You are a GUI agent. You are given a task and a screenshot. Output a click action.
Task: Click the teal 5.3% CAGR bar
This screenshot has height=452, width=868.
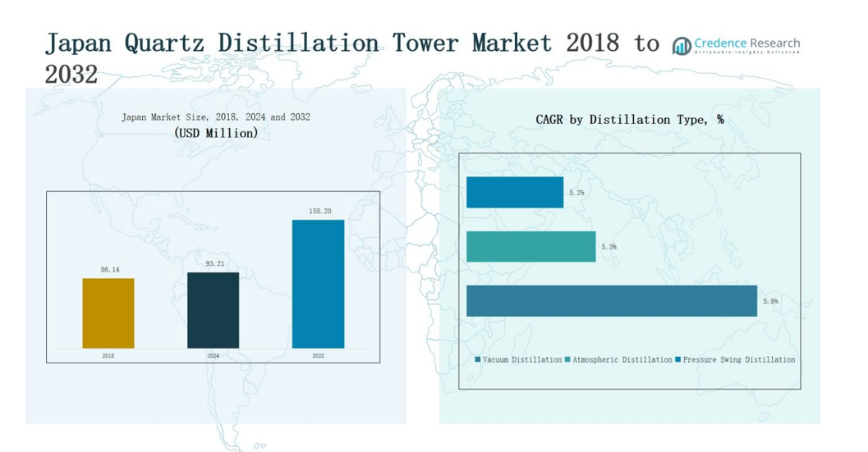(x=530, y=247)
